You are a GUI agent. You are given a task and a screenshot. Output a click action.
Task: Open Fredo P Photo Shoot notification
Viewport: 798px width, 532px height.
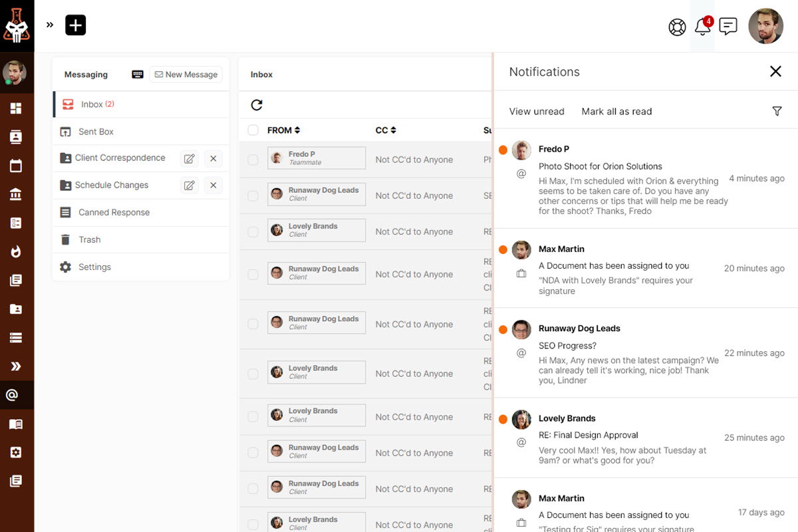646,180
